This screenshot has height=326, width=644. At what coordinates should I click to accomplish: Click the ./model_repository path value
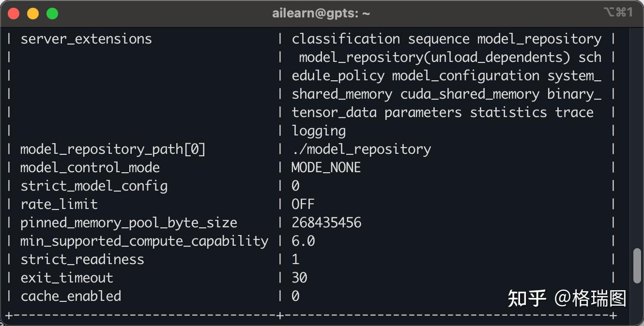[x=361, y=149]
